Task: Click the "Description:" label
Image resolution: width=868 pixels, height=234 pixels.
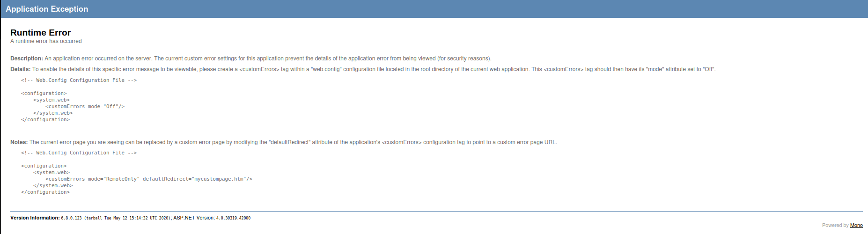Action: click(x=27, y=58)
